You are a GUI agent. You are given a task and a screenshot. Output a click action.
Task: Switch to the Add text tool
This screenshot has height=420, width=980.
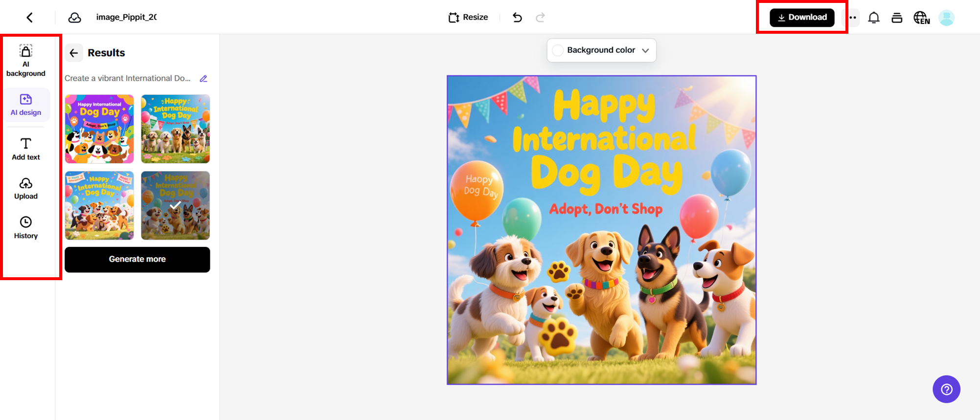click(x=26, y=149)
